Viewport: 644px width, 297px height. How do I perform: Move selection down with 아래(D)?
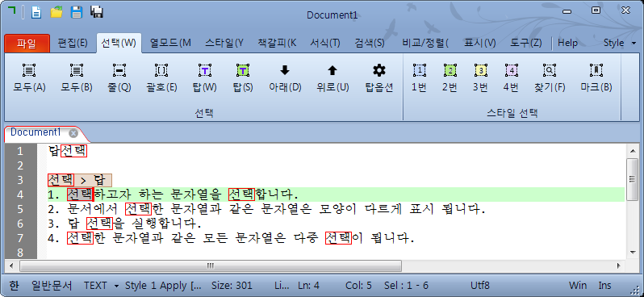click(x=285, y=77)
